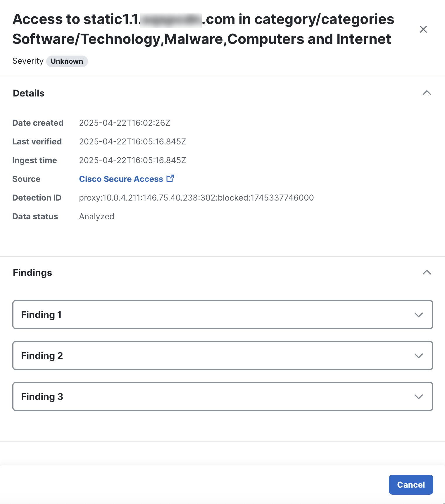
Task: Click the Analyzed data status value
Action: point(96,217)
